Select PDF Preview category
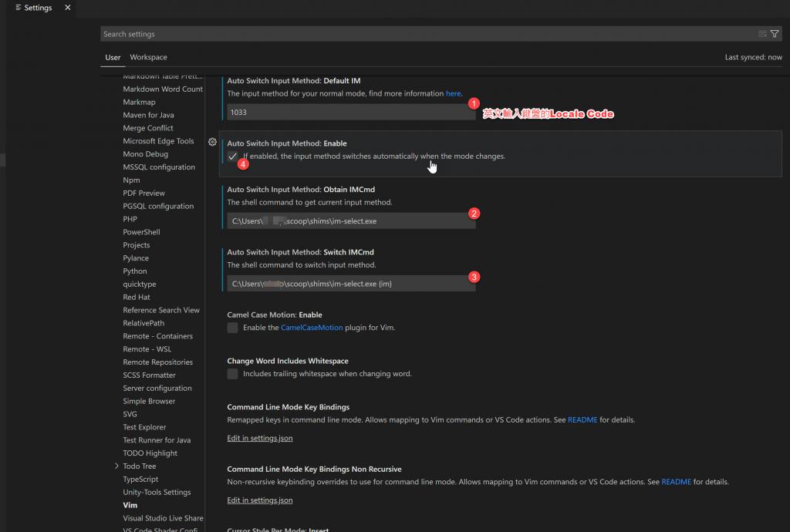The width and height of the screenshot is (790, 532). pyautogui.click(x=143, y=194)
